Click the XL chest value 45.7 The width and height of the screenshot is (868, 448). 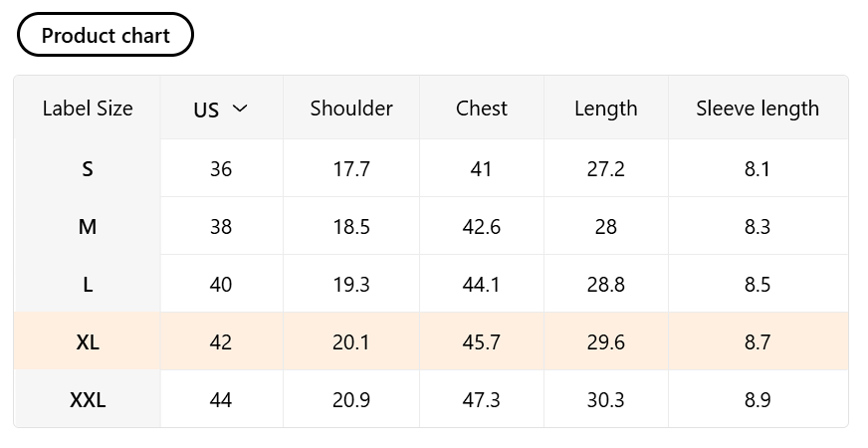pyautogui.click(x=482, y=342)
